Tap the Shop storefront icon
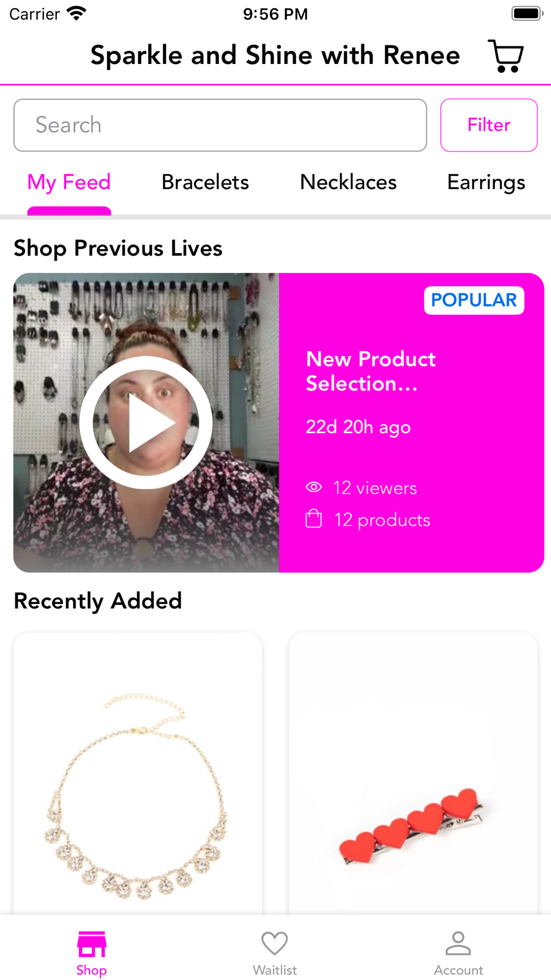 [91, 944]
